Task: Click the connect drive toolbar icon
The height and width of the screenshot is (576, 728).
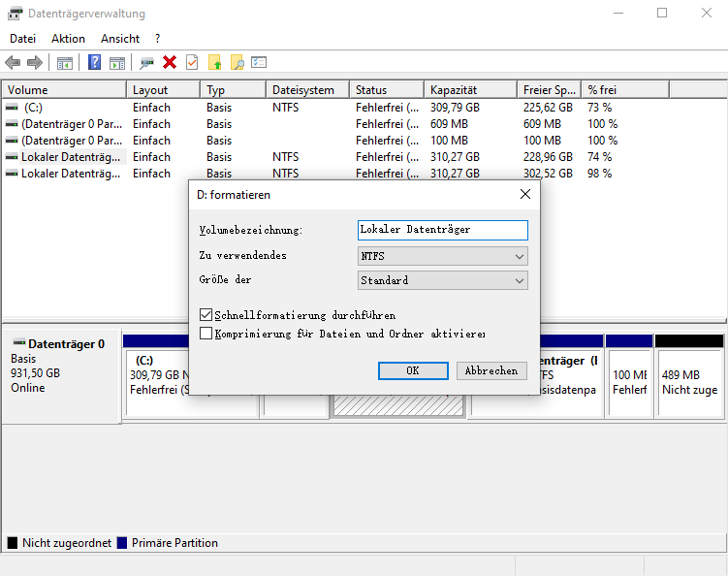Action: [x=147, y=63]
